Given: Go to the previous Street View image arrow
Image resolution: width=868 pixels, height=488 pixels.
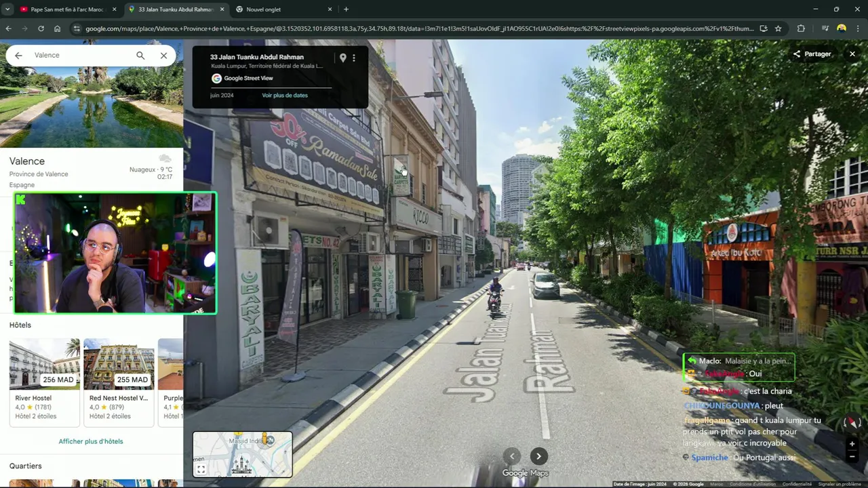Looking at the screenshot, I should pyautogui.click(x=512, y=456).
